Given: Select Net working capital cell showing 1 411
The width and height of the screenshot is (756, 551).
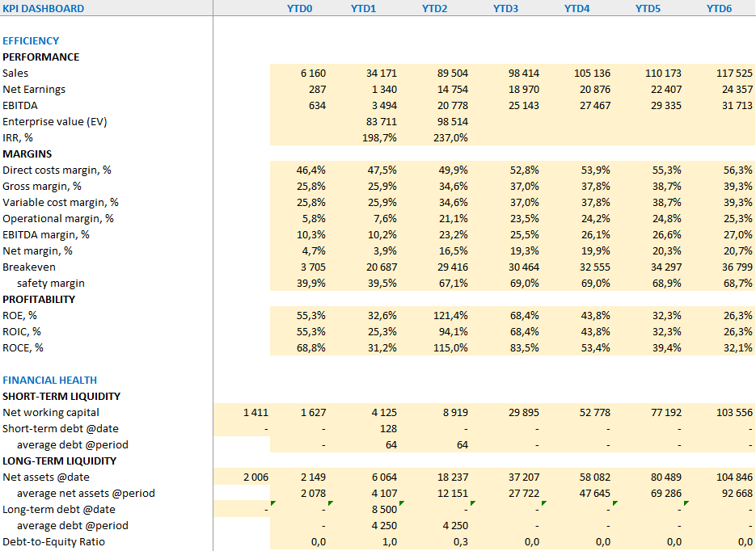Looking at the screenshot, I should [255, 412].
